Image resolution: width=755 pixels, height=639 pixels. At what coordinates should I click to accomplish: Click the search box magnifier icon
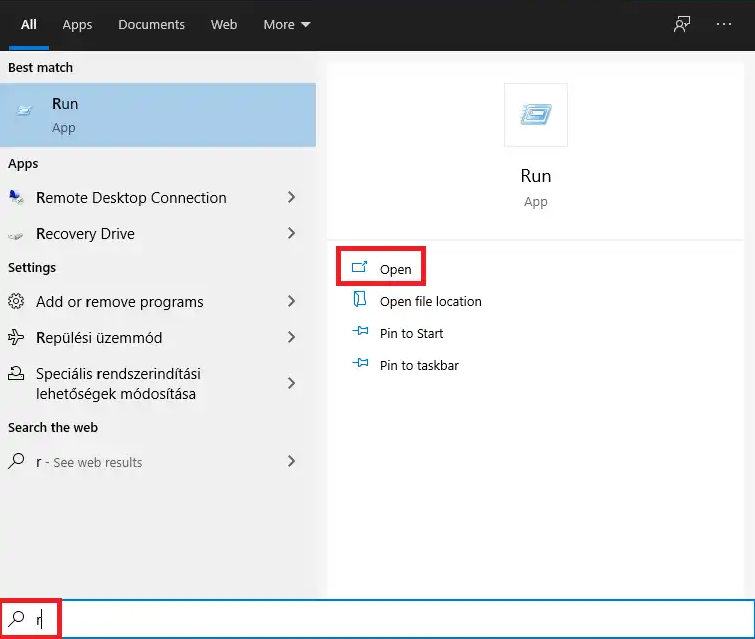click(16, 618)
